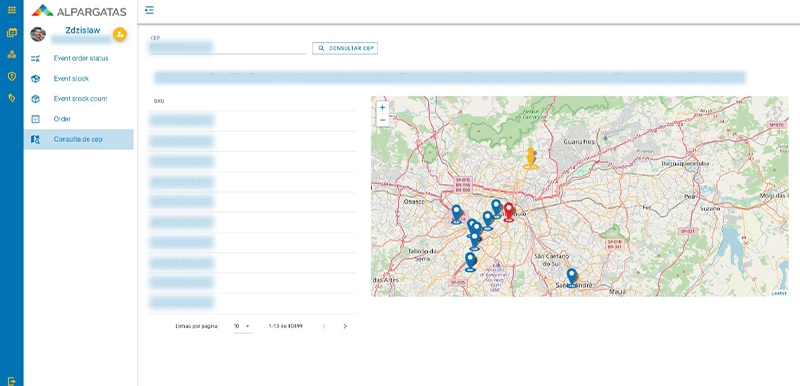Image resolution: width=800 pixels, height=386 pixels.
Task: Zoom in the map with plus button
Action: click(383, 108)
